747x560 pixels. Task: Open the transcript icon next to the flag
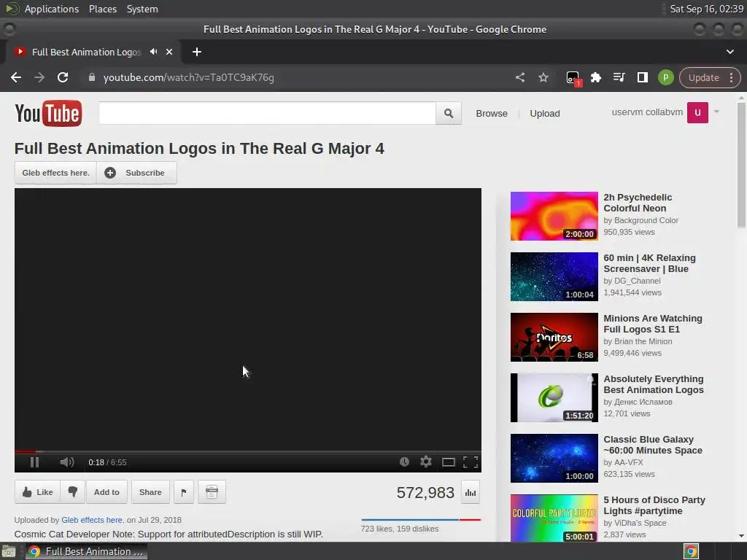click(212, 492)
